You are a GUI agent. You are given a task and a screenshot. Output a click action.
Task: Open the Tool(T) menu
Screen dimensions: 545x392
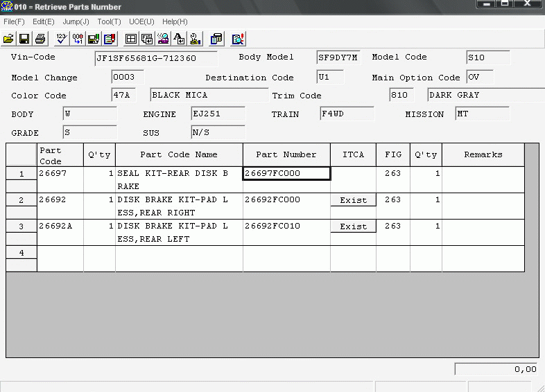pos(109,21)
